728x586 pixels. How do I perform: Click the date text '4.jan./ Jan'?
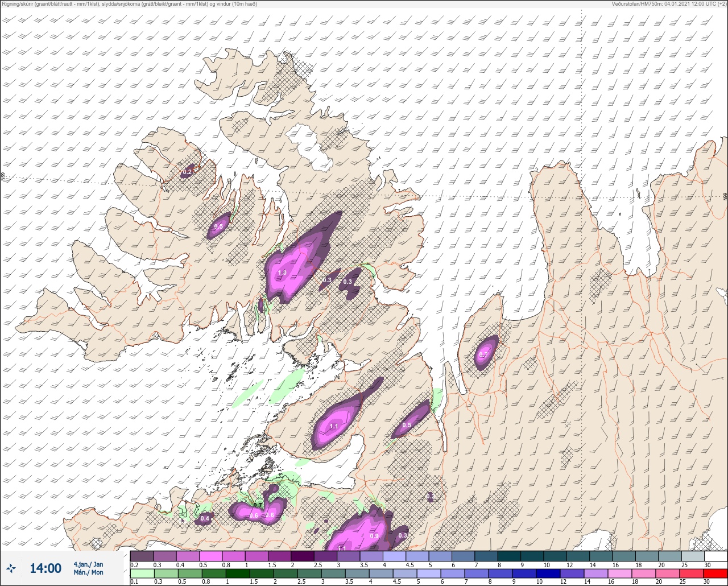point(88,564)
